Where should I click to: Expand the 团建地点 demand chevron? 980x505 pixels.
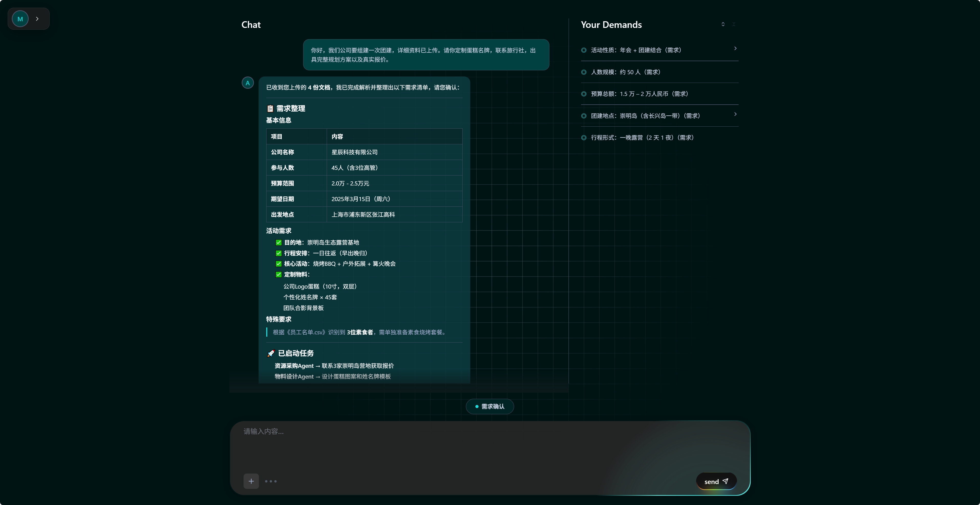pyautogui.click(x=735, y=114)
